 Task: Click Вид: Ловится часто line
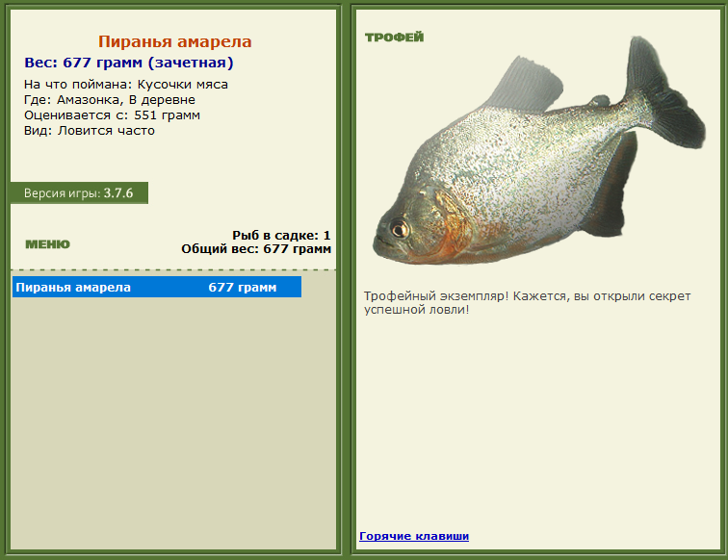coord(90,130)
